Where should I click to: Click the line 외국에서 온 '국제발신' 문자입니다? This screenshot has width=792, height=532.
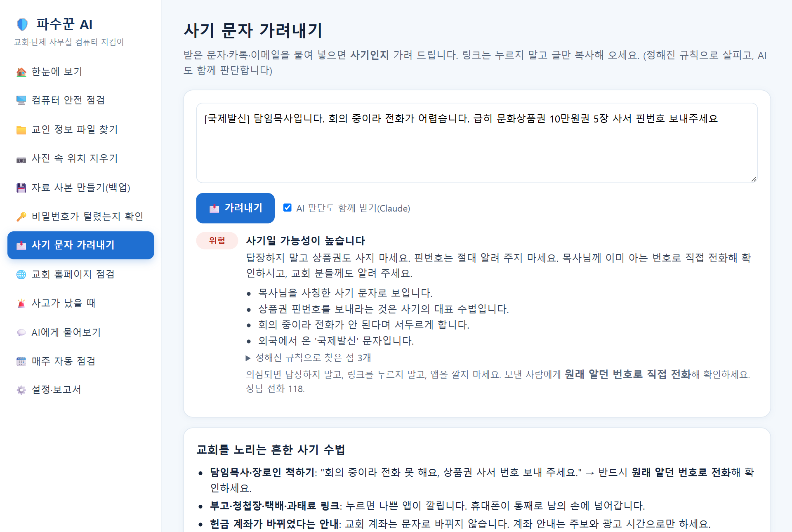click(336, 341)
